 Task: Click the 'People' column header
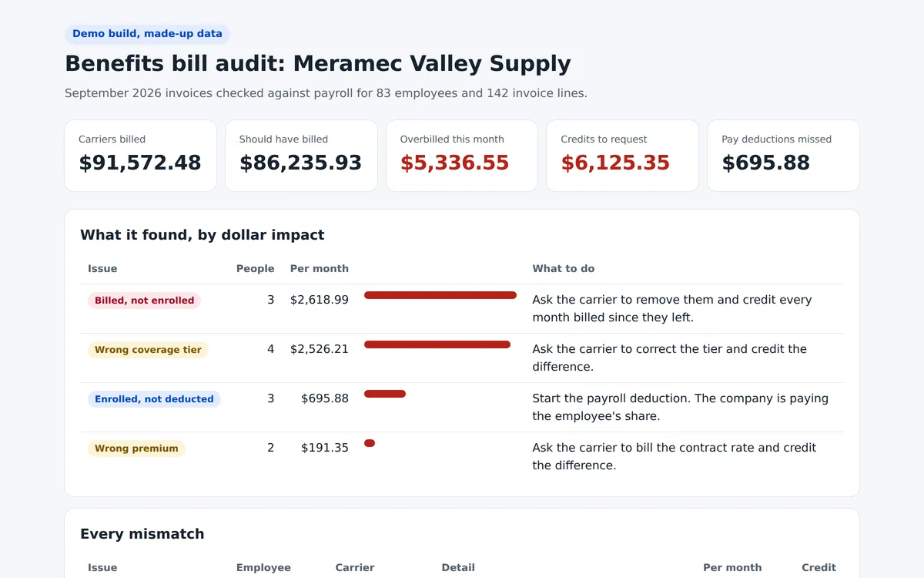tap(255, 269)
